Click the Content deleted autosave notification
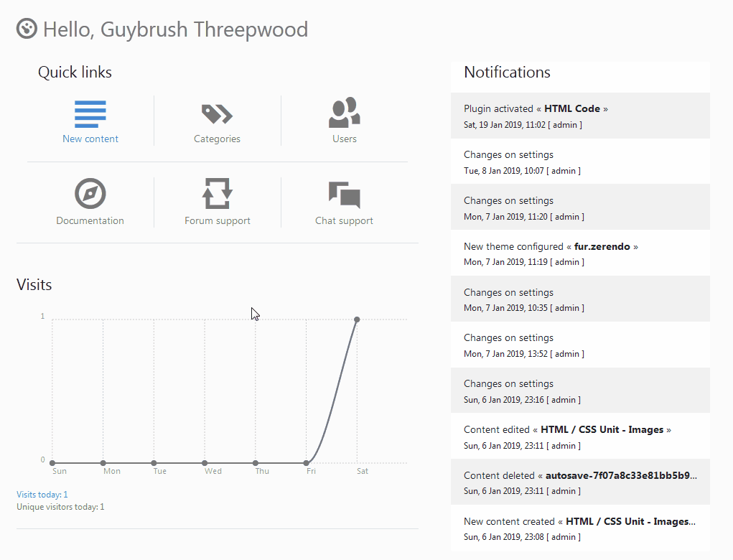The width and height of the screenshot is (733, 560). tap(580, 482)
